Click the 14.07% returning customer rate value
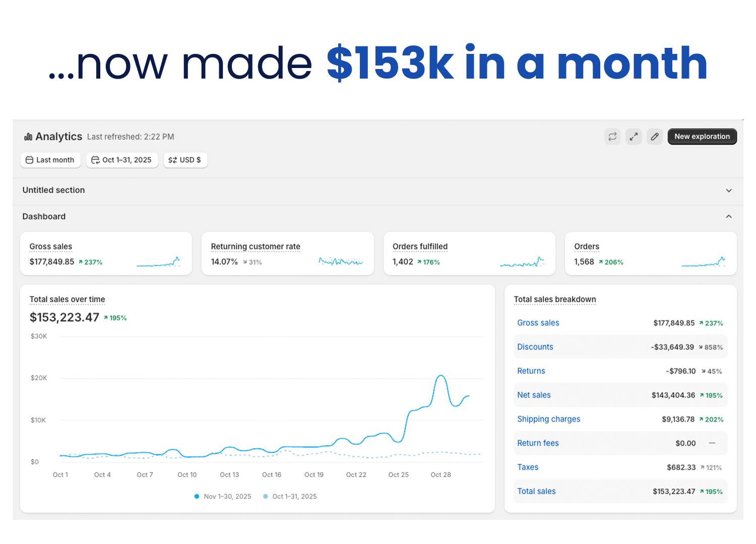The height and width of the screenshot is (544, 756). [224, 262]
